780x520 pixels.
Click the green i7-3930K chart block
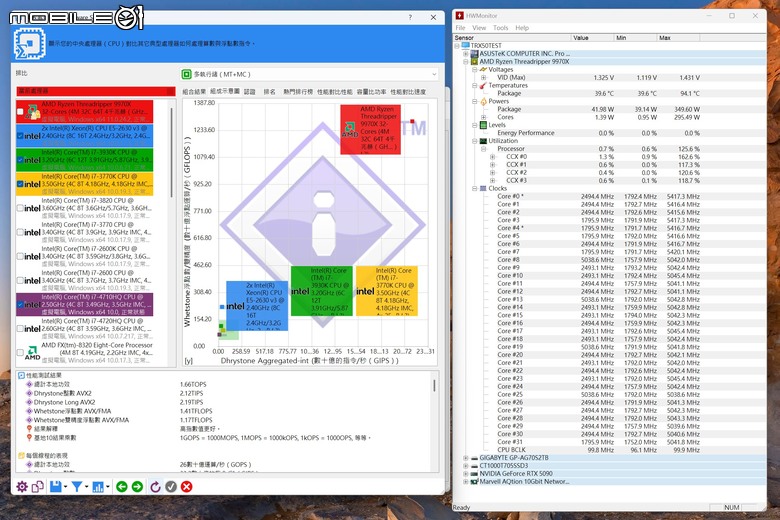point(321,291)
